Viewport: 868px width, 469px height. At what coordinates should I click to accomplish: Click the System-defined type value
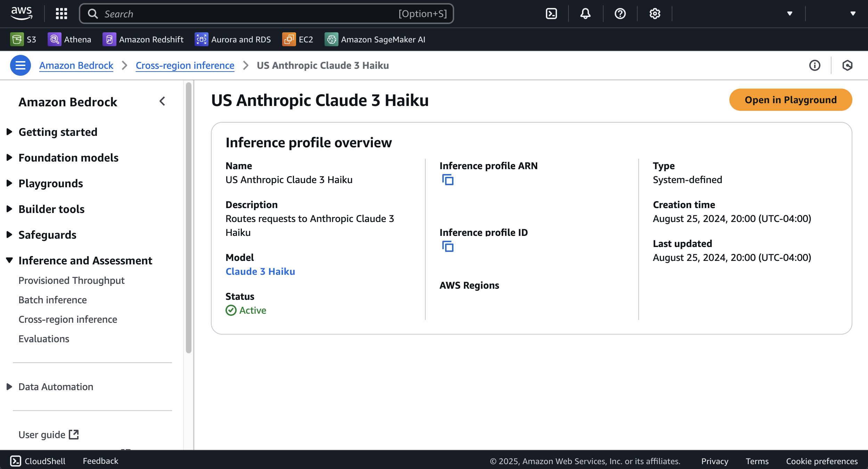(687, 180)
